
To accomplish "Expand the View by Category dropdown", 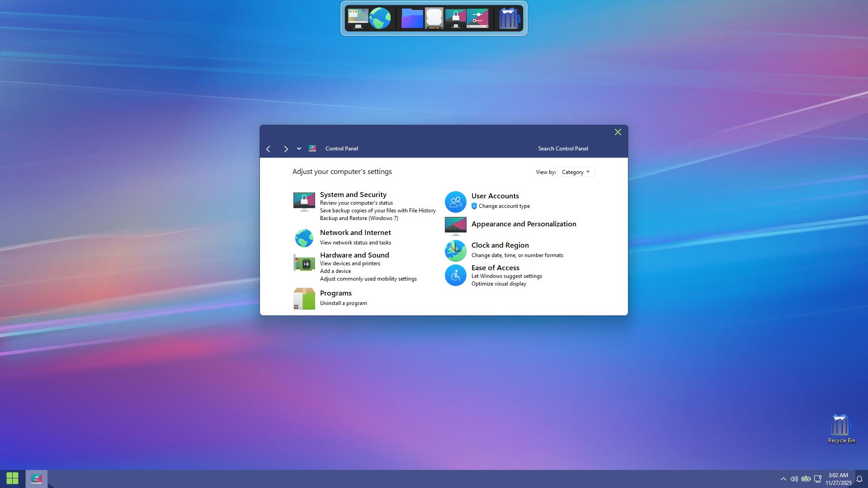I will (x=576, y=172).
